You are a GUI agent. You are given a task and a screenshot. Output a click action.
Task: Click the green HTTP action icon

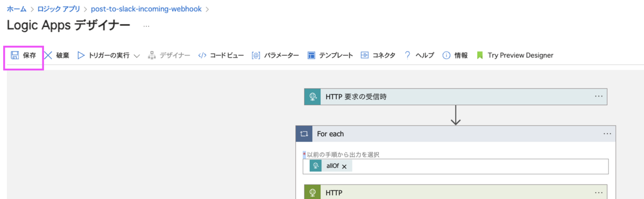[312, 193]
